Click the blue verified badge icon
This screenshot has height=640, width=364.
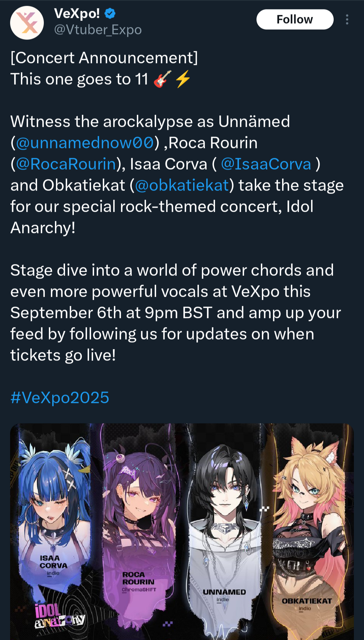coord(110,13)
